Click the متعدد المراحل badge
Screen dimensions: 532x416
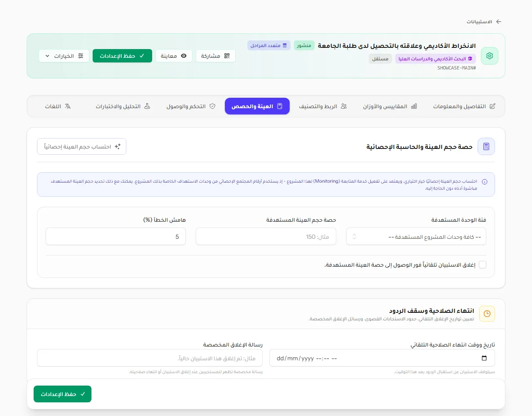click(x=268, y=45)
